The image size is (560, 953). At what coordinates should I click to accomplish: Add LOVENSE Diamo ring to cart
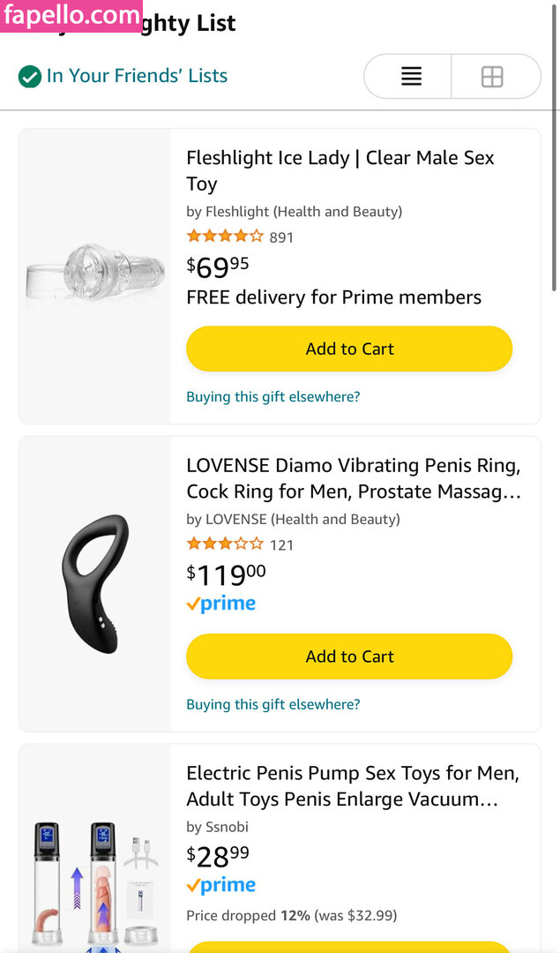[349, 657]
